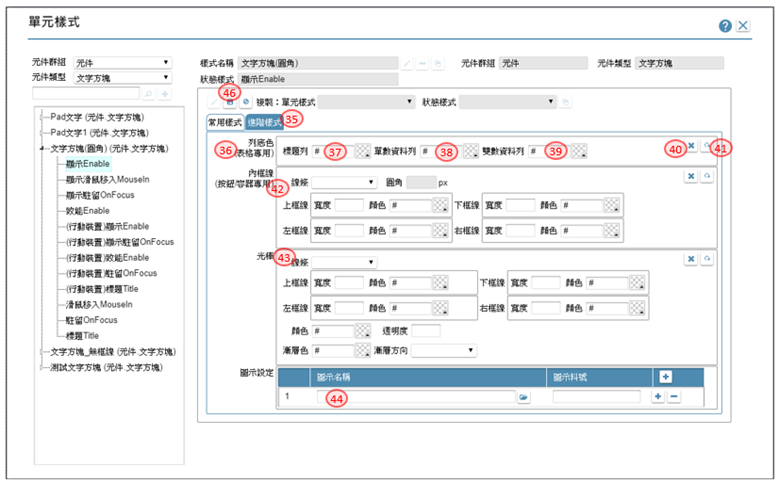779x487 pixels.
Task: Click the 內框線 上框線 寬度 input
Action: click(x=349, y=205)
